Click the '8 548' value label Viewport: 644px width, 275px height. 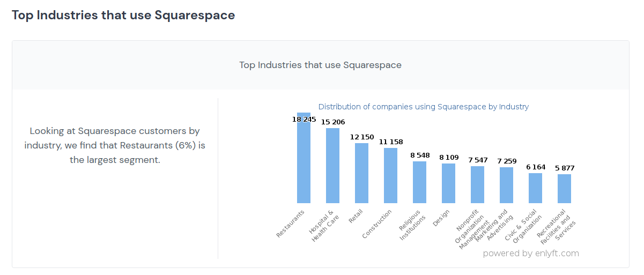click(x=420, y=155)
